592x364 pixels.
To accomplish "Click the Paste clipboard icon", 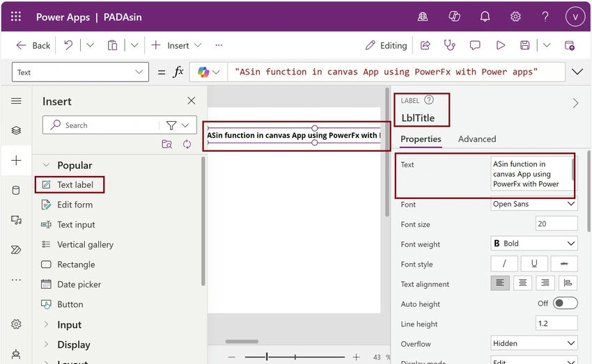I will [x=112, y=45].
